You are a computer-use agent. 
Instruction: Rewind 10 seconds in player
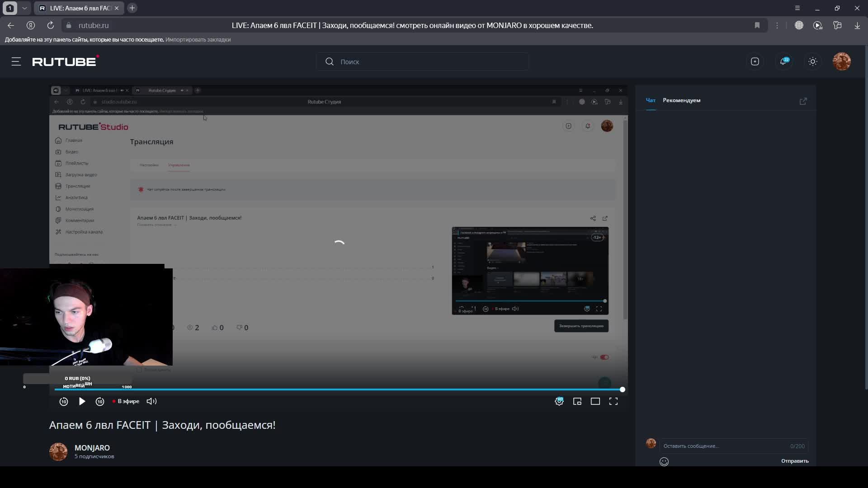coord(64,401)
